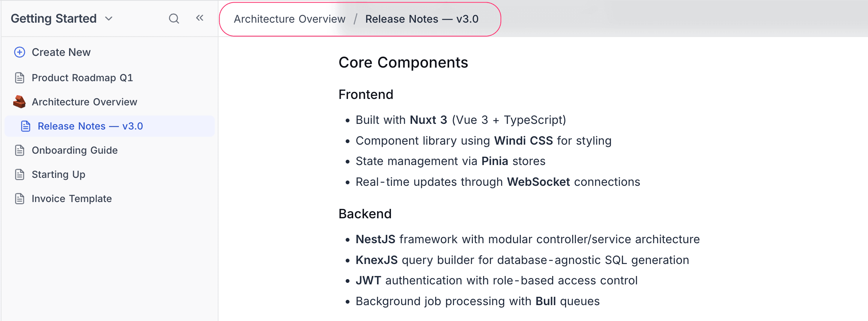
Task: Click the Product Roadmap Q1 document icon
Action: [20, 78]
